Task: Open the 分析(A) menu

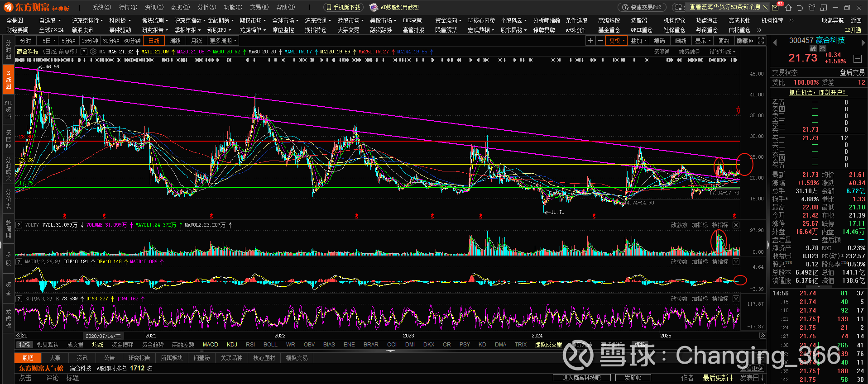Action: (207, 7)
